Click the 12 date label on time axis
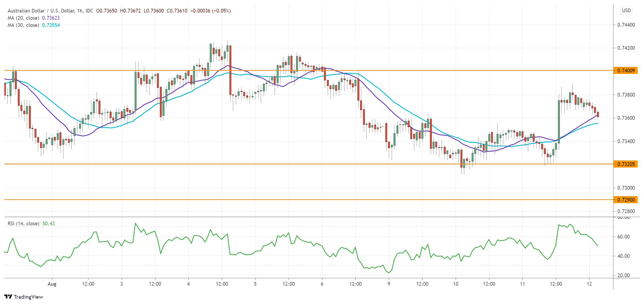 pyautogui.click(x=589, y=284)
